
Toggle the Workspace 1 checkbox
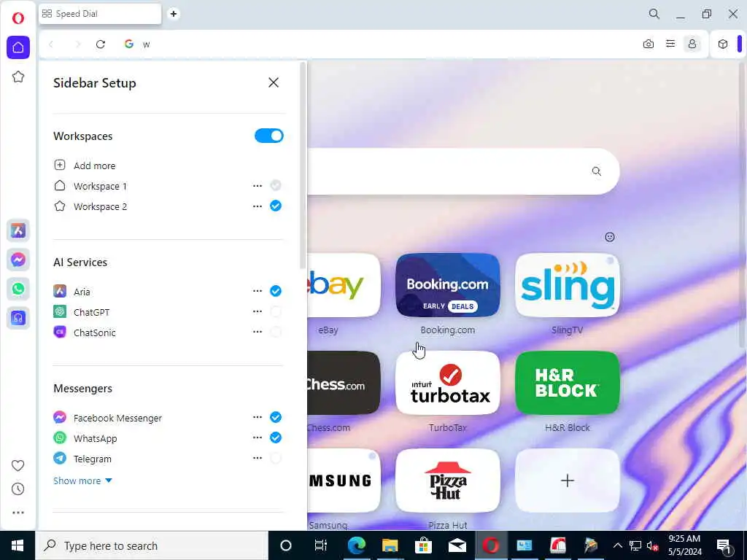point(276,185)
